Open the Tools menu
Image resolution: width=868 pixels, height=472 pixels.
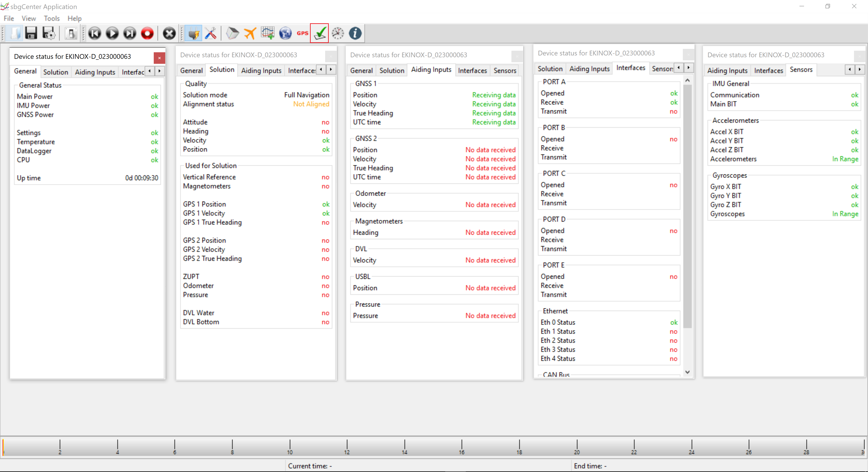click(52, 18)
